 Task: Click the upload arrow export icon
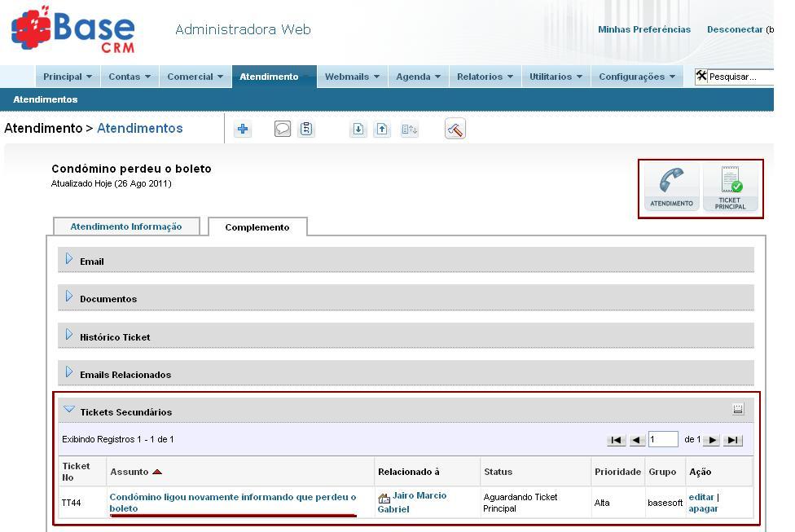coord(381,130)
